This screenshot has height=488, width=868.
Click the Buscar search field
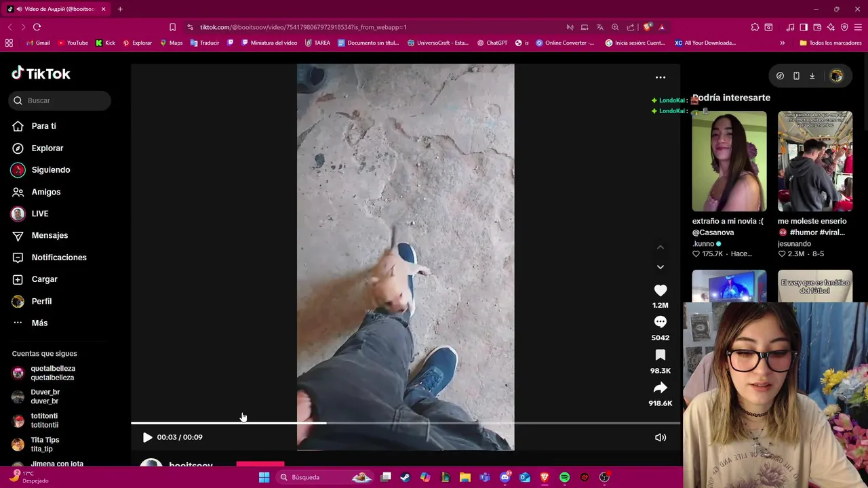[x=60, y=100]
